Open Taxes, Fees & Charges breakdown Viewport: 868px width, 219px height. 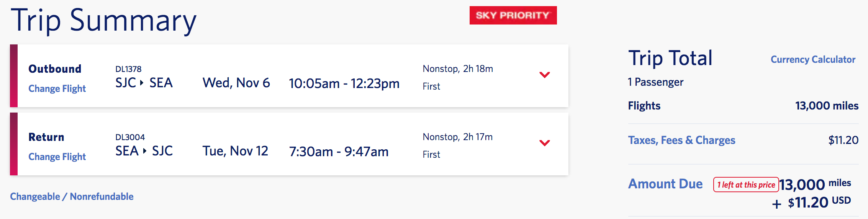681,140
